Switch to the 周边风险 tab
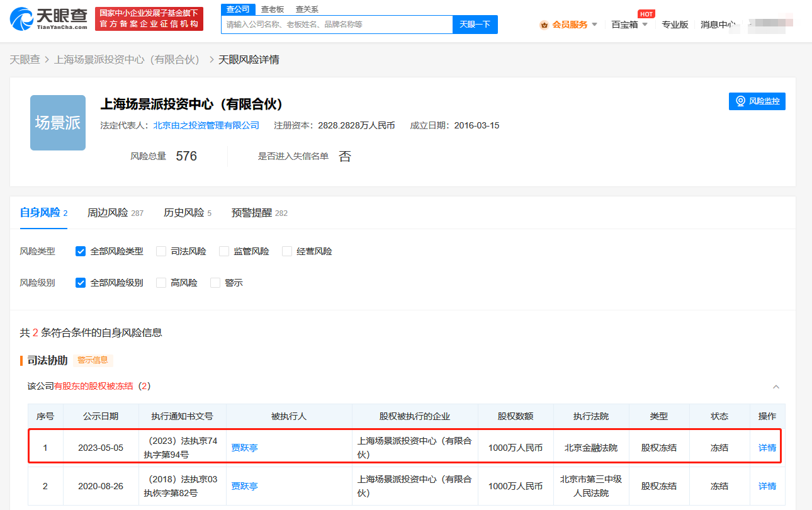 point(115,213)
